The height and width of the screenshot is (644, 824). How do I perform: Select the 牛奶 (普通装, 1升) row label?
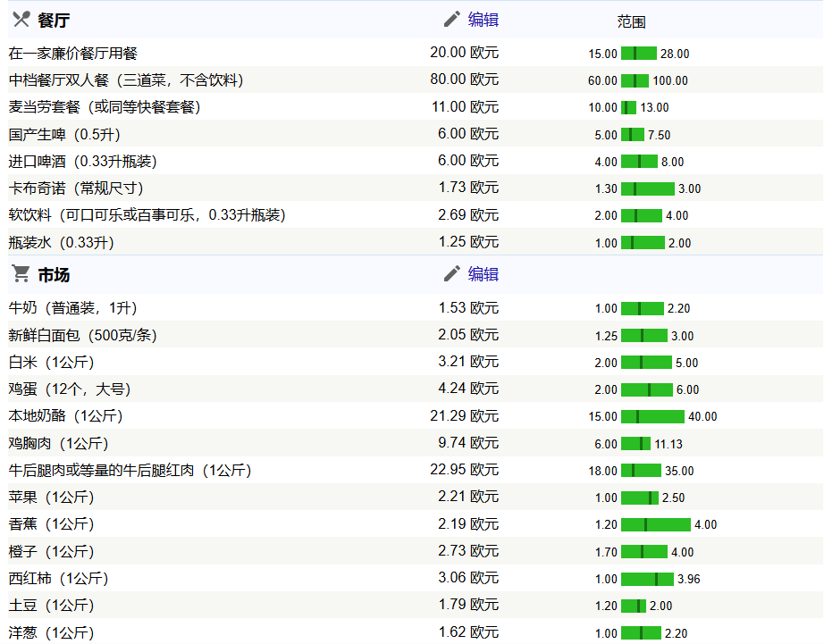point(72,308)
